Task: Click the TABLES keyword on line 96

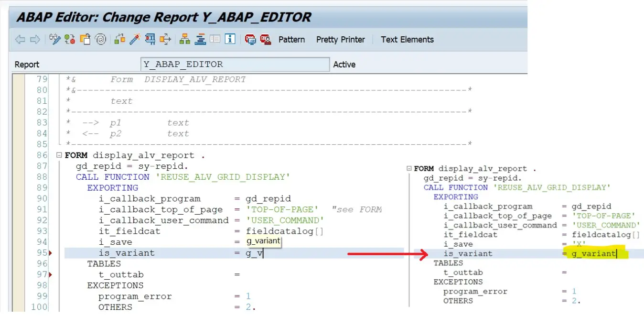Action: pyautogui.click(x=104, y=264)
